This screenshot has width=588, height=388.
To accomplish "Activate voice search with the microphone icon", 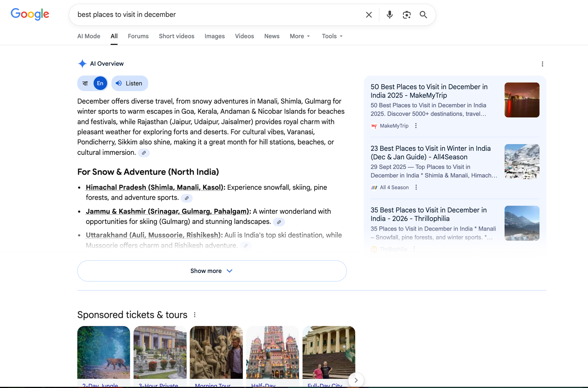I will (389, 15).
